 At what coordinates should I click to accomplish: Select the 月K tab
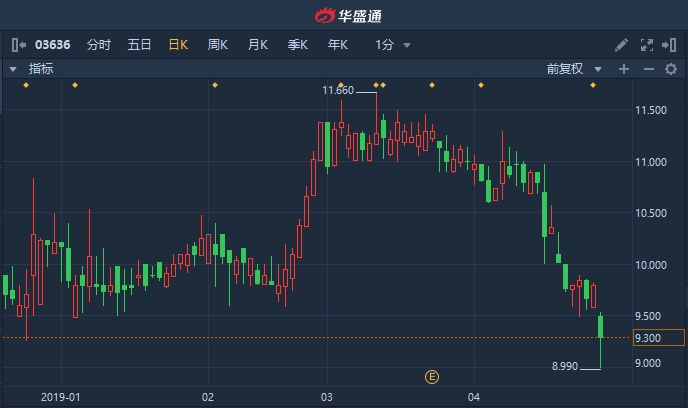tap(258, 45)
